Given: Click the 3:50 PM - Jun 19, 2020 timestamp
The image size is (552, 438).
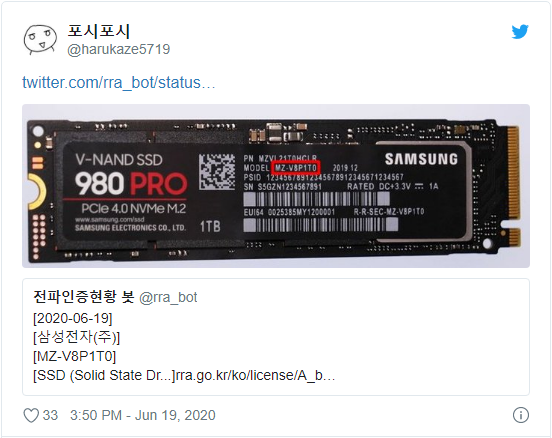Looking at the screenshot, I should tap(143, 415).
